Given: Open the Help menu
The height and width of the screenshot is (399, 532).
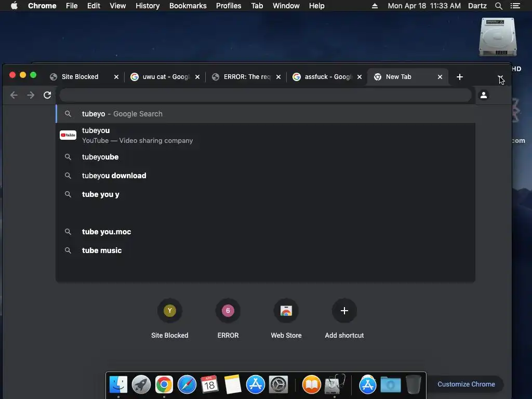Looking at the screenshot, I should tap(316, 6).
